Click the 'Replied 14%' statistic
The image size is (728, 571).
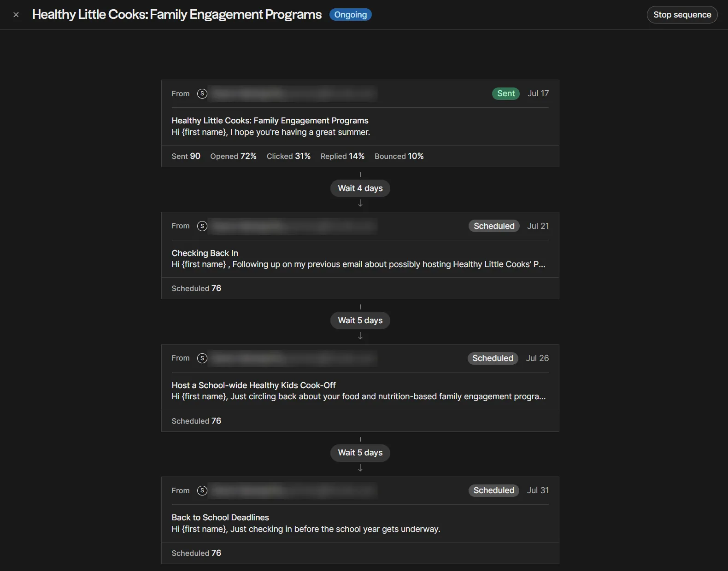click(x=342, y=156)
